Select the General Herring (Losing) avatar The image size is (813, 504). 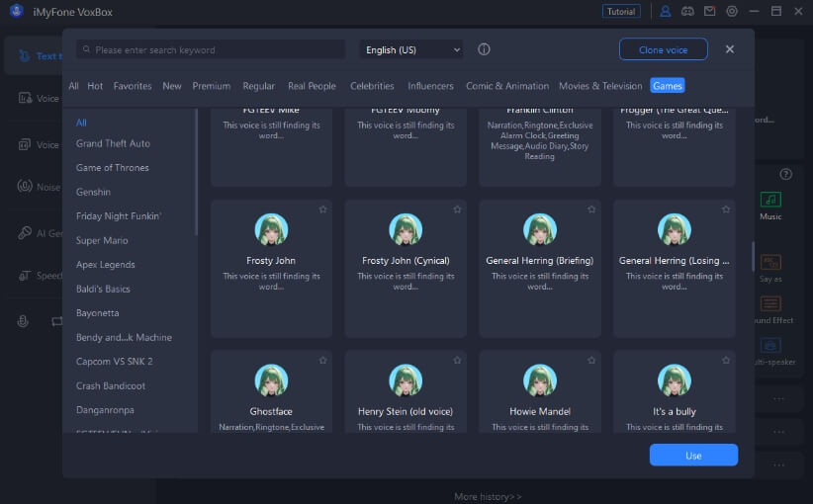pos(675,229)
